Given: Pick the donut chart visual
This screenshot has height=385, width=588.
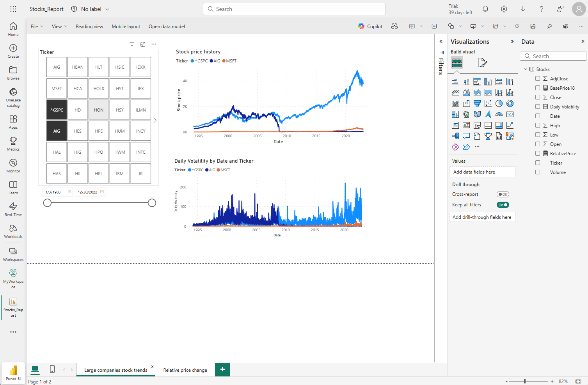Looking at the screenshot, I should (510, 103).
